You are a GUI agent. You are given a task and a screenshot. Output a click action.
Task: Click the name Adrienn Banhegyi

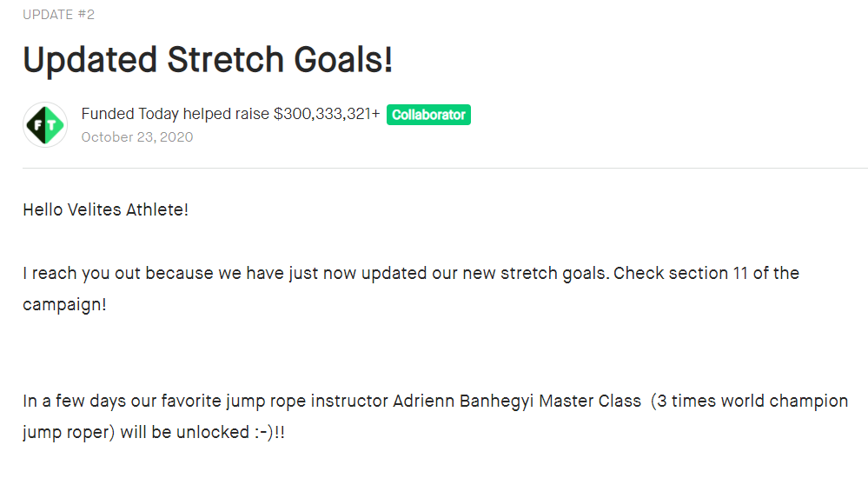463,401
